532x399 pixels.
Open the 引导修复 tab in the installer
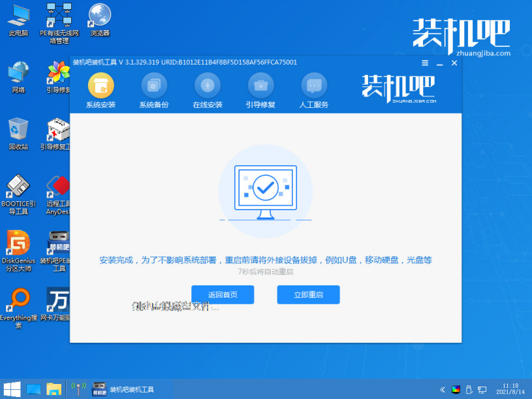pos(260,91)
